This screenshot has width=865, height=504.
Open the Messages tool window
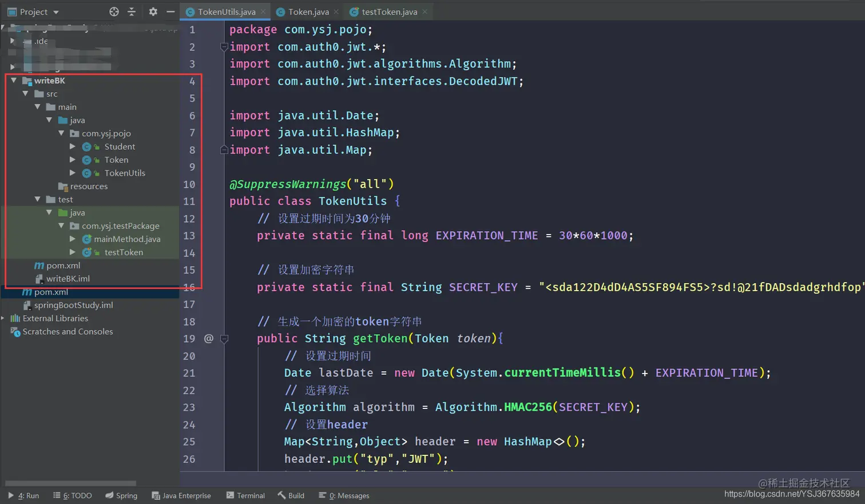pyautogui.click(x=344, y=495)
